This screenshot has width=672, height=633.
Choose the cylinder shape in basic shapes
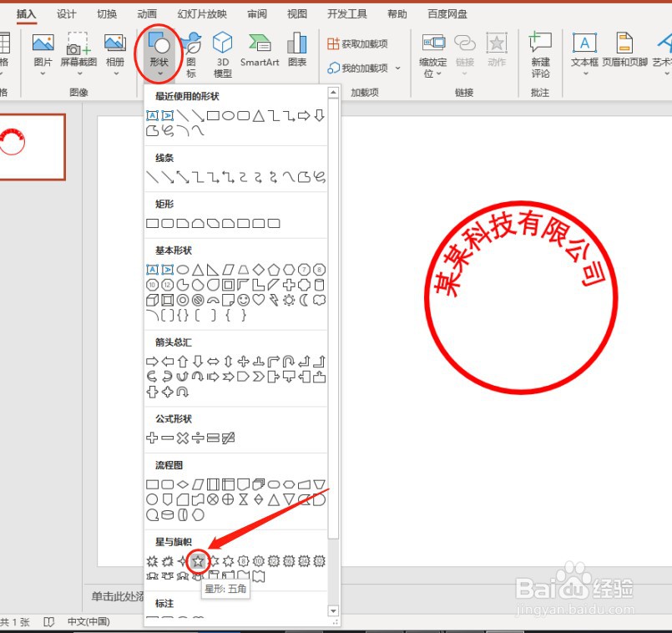[319, 285]
